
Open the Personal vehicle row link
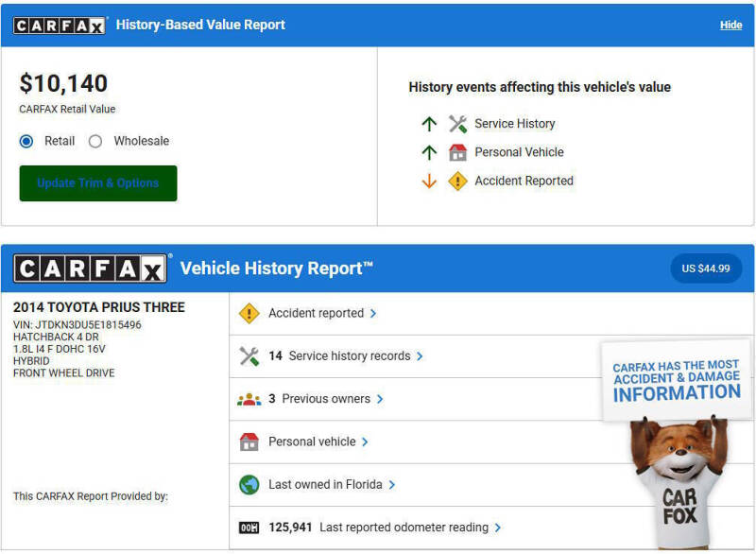point(312,441)
